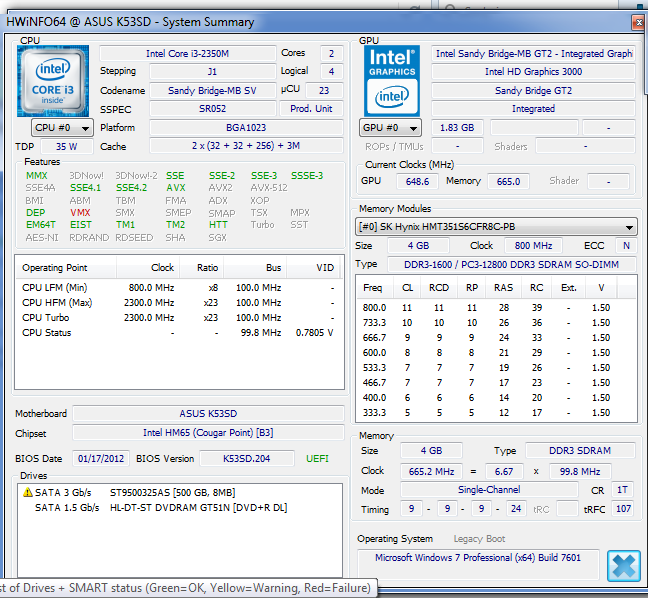Click the VMX feature flag in red

(80, 212)
